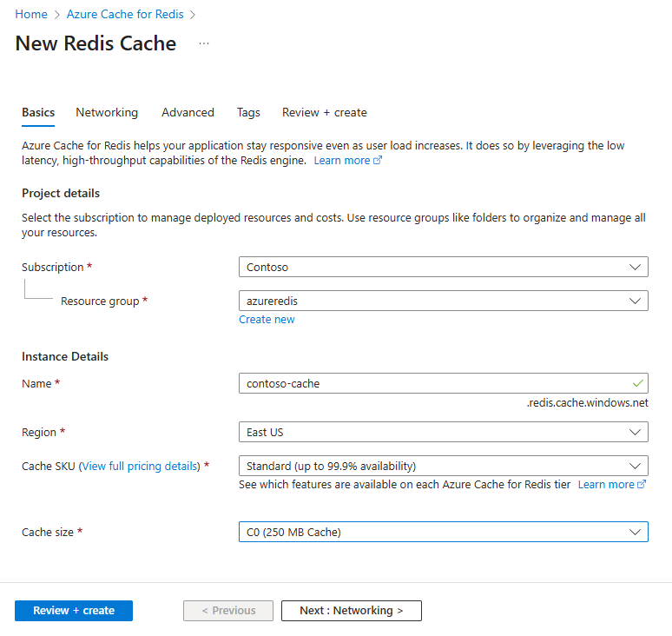Click into the Name field containing contoso-cache
This screenshot has height=636, width=672.
443,383
